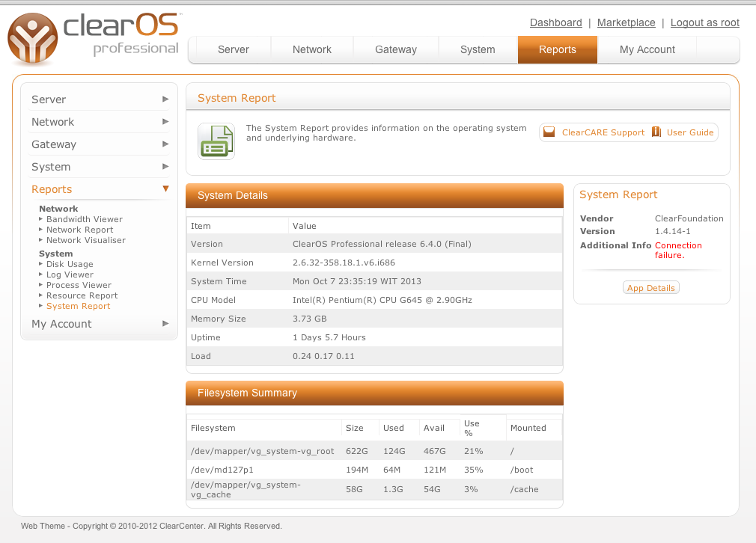Click '/dev/md127p1' filesystem entry

coord(222,470)
